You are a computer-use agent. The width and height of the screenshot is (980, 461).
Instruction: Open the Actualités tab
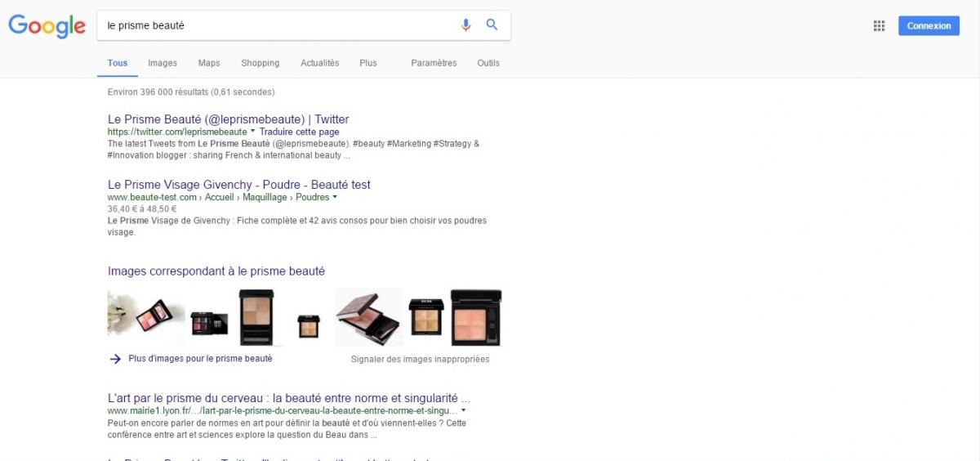pyautogui.click(x=319, y=63)
